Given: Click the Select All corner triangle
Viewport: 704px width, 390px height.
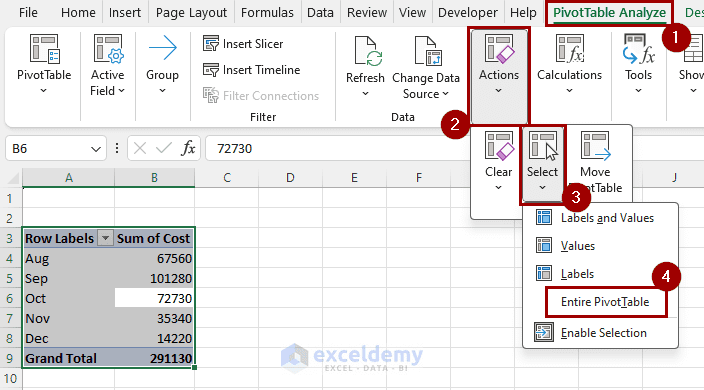Looking at the screenshot, I should pos(13,179).
